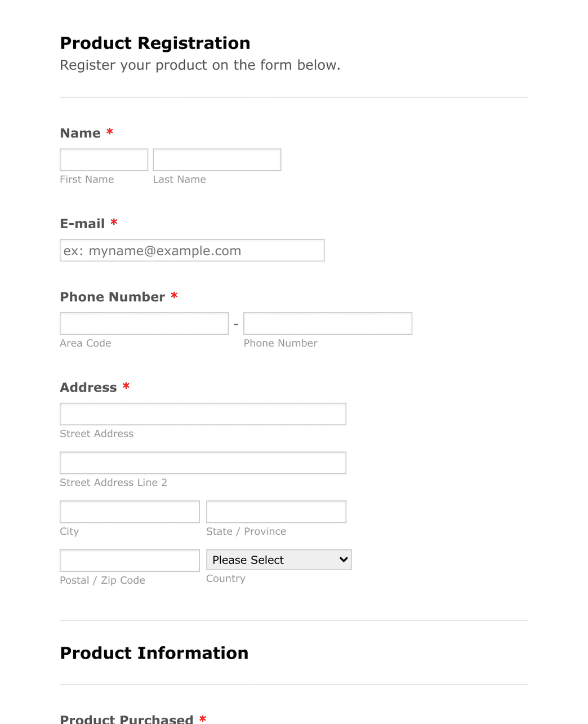Screen dimensions: 588x724
Task: Click the Postal / Zip Code box
Action: click(x=129, y=560)
